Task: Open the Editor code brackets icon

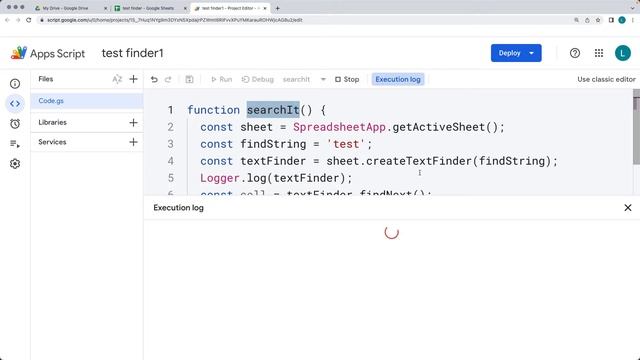Action: pyautogui.click(x=15, y=104)
